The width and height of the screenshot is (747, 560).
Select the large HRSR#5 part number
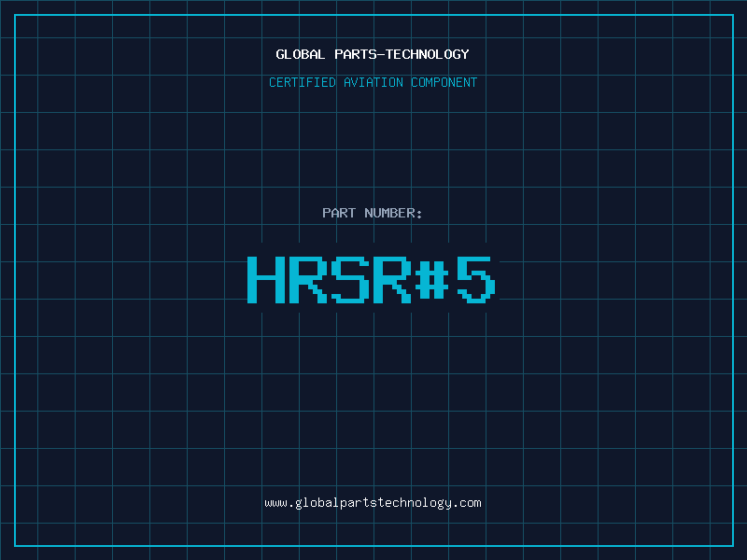373,279
